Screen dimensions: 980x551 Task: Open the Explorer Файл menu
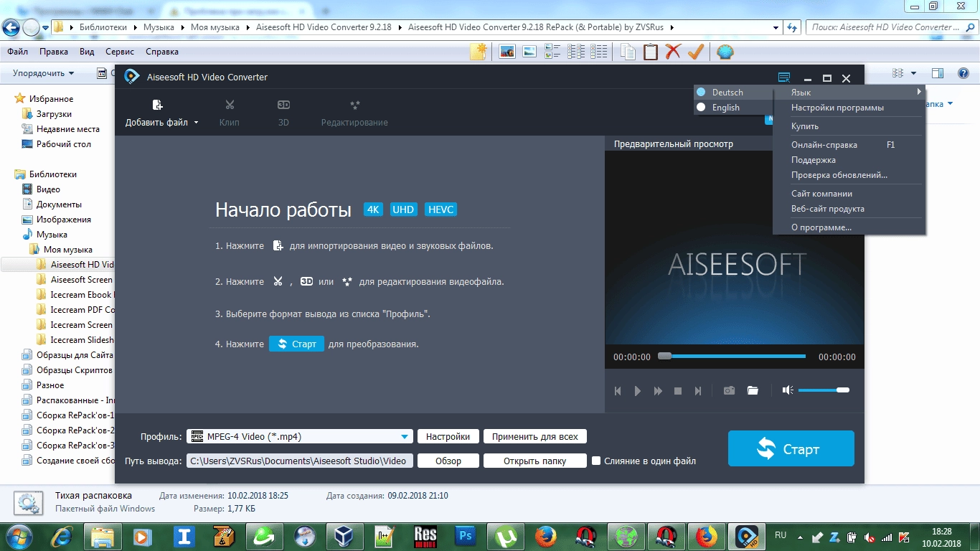tap(18, 52)
